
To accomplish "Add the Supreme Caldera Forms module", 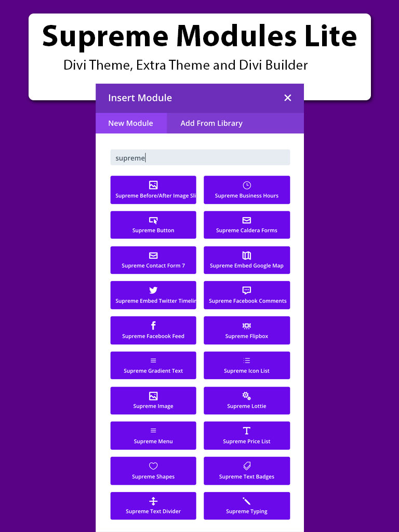I will (x=247, y=225).
